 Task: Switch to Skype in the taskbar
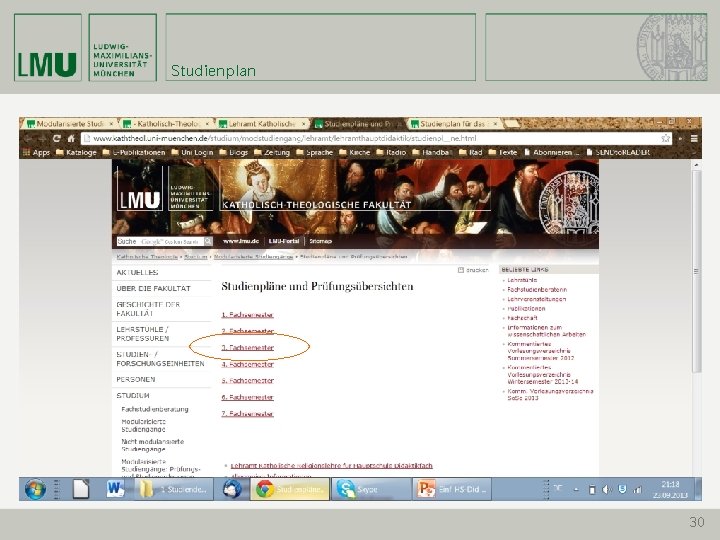371,489
